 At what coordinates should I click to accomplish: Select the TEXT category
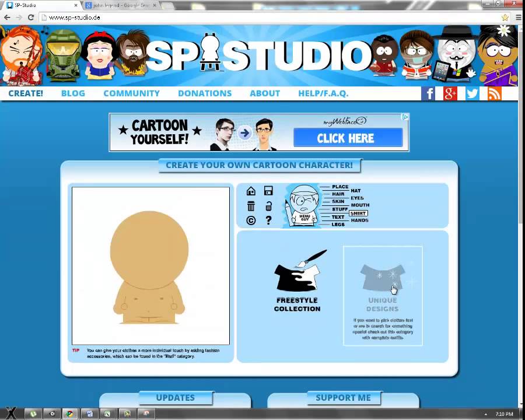click(338, 216)
